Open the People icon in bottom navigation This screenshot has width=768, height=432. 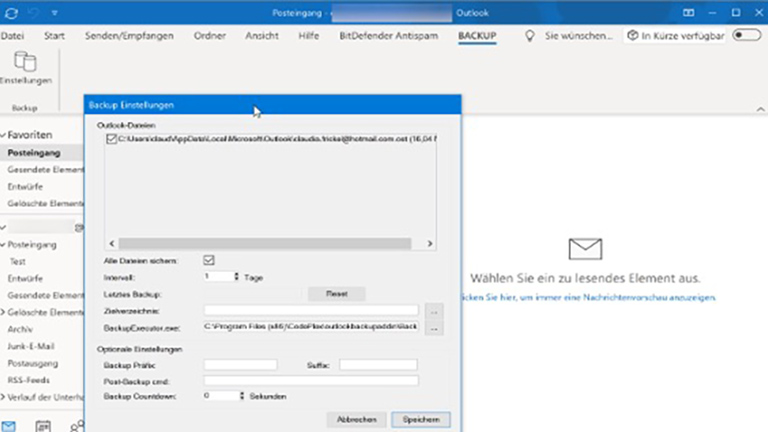coord(77,425)
